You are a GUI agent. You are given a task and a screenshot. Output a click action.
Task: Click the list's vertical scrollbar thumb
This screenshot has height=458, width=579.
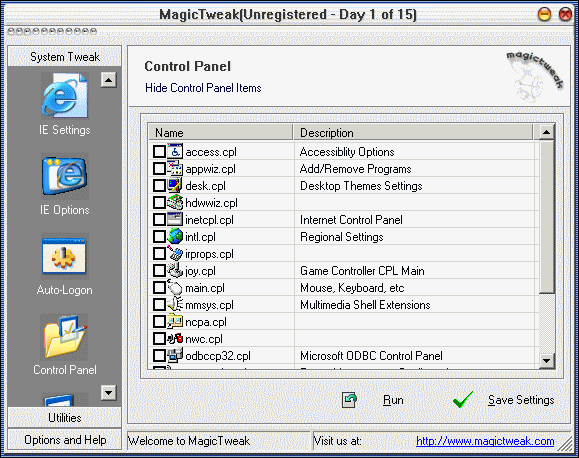(x=547, y=217)
